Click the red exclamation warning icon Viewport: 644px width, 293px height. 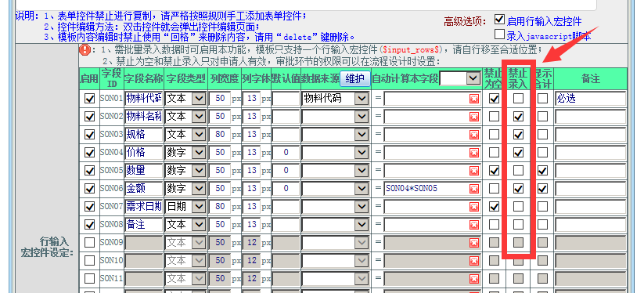[85, 50]
